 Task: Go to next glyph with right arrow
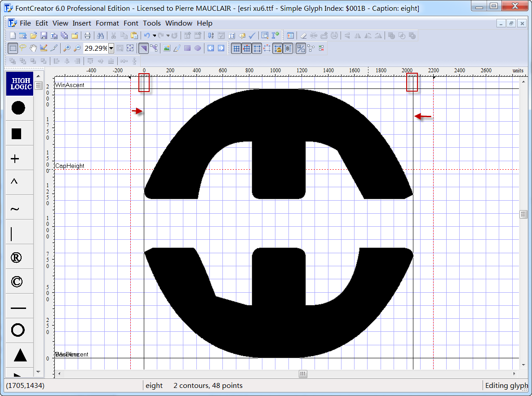tap(221, 48)
